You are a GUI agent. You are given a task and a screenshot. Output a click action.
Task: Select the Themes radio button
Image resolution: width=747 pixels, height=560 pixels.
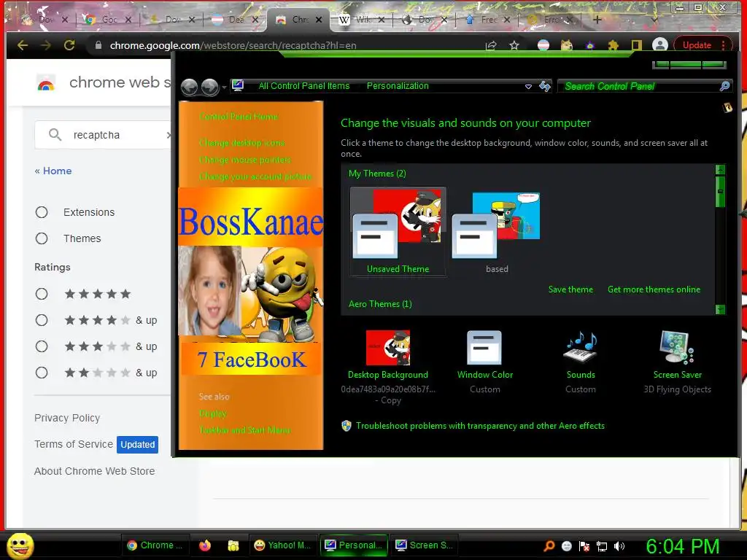42,238
